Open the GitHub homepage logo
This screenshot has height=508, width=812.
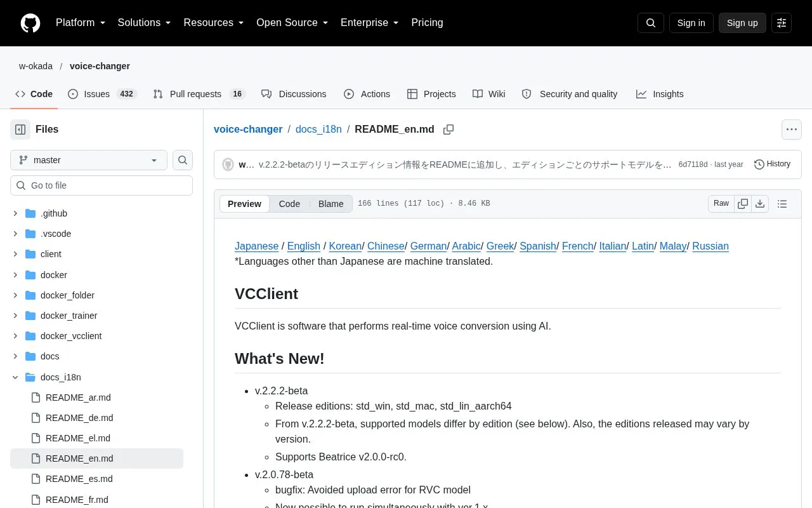30,23
